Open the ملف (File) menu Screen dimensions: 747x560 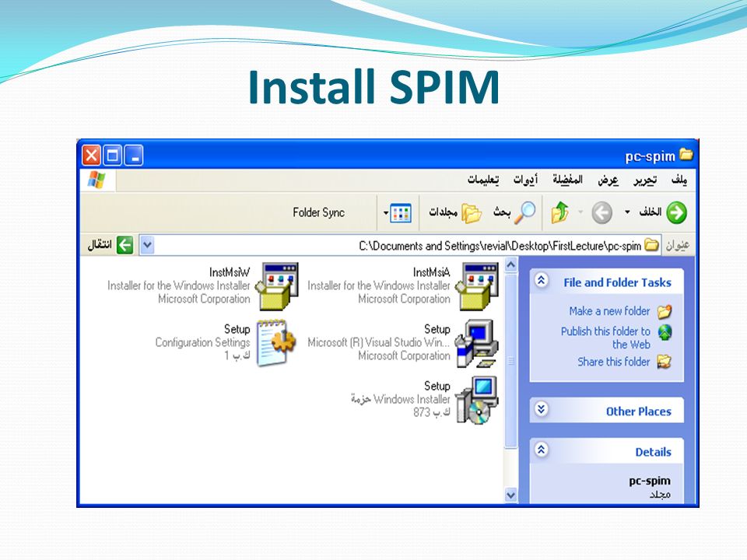[x=679, y=180]
